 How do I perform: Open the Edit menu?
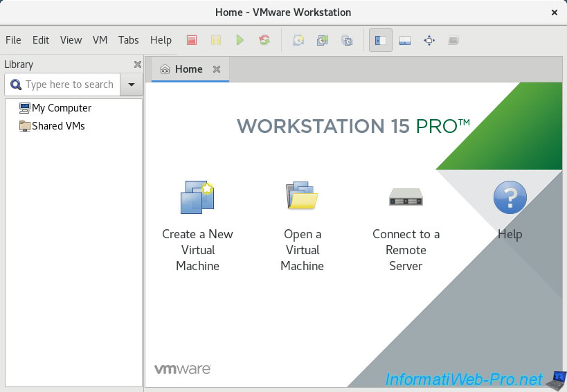pyautogui.click(x=40, y=39)
